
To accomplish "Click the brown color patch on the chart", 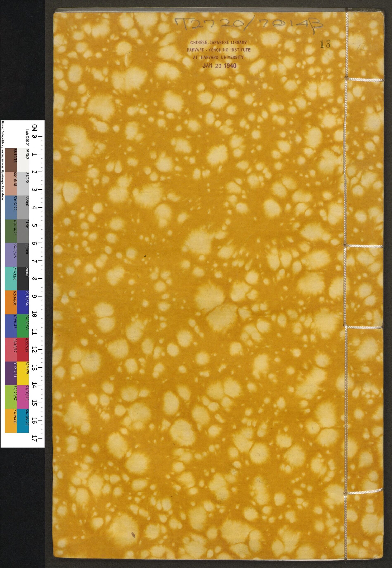I will point(11,160).
